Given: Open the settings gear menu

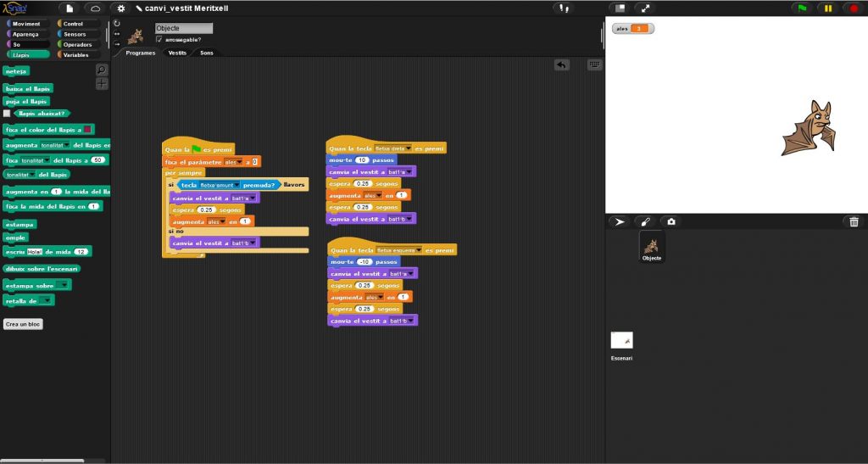Looking at the screenshot, I should (x=121, y=8).
